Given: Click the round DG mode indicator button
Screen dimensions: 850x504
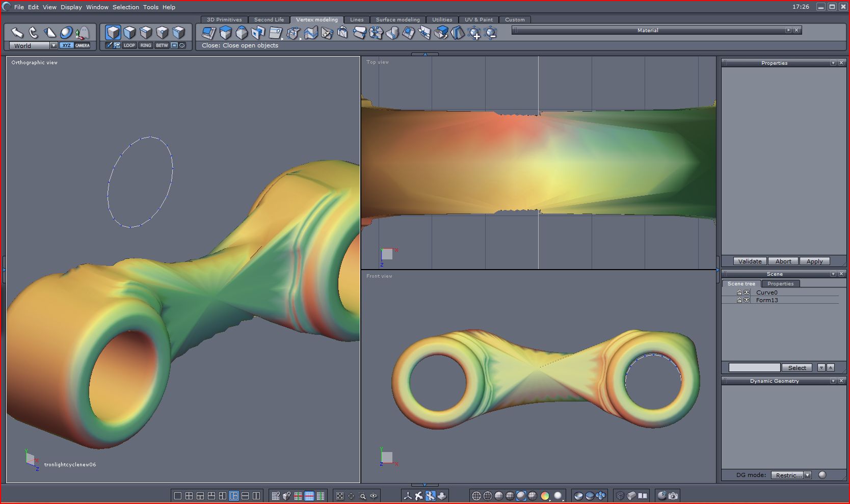Looking at the screenshot, I should [x=822, y=475].
